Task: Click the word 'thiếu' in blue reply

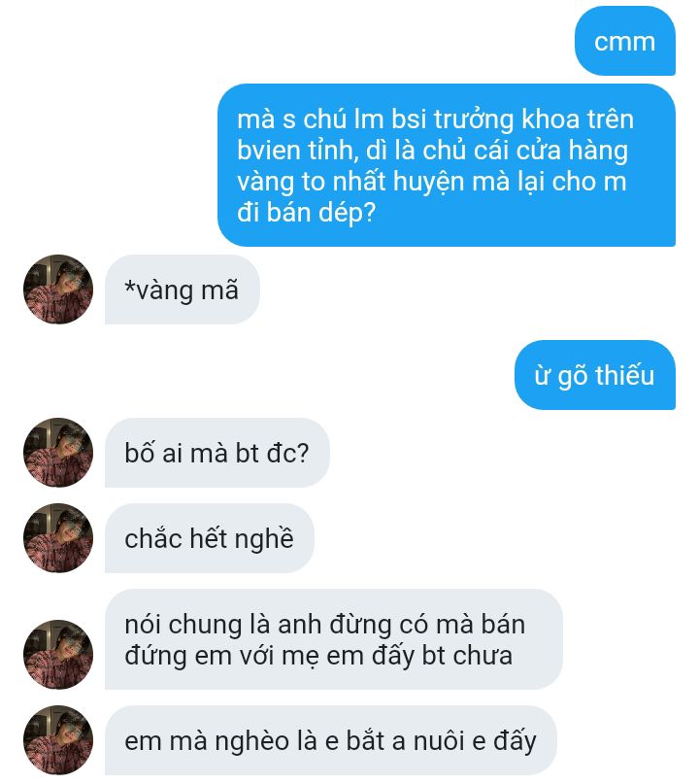Action: (x=624, y=376)
